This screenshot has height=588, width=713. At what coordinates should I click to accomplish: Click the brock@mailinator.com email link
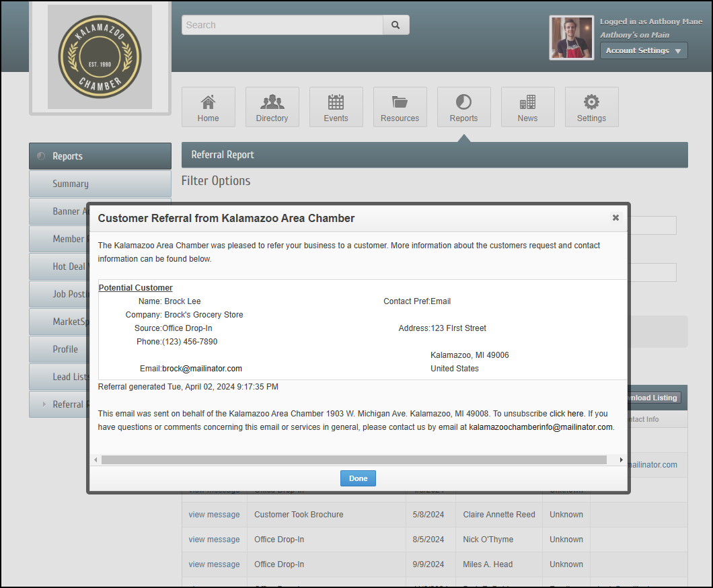click(x=202, y=369)
